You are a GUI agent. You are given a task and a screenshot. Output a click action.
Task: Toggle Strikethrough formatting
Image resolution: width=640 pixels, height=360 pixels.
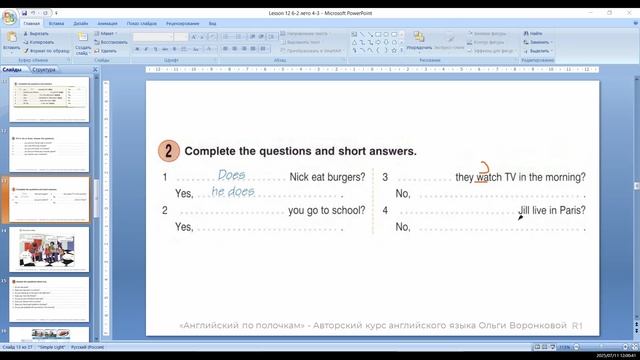165,49
